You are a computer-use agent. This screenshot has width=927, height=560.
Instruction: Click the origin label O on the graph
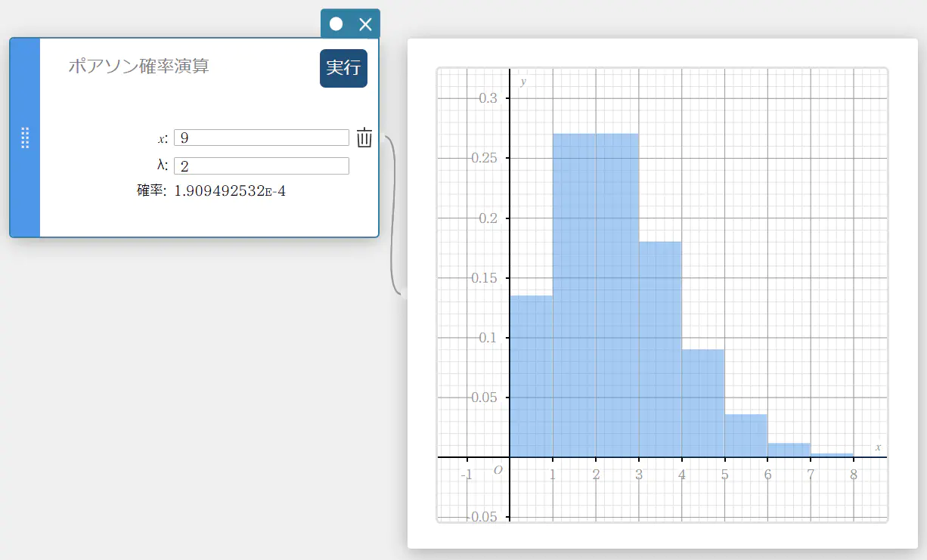[498, 470]
